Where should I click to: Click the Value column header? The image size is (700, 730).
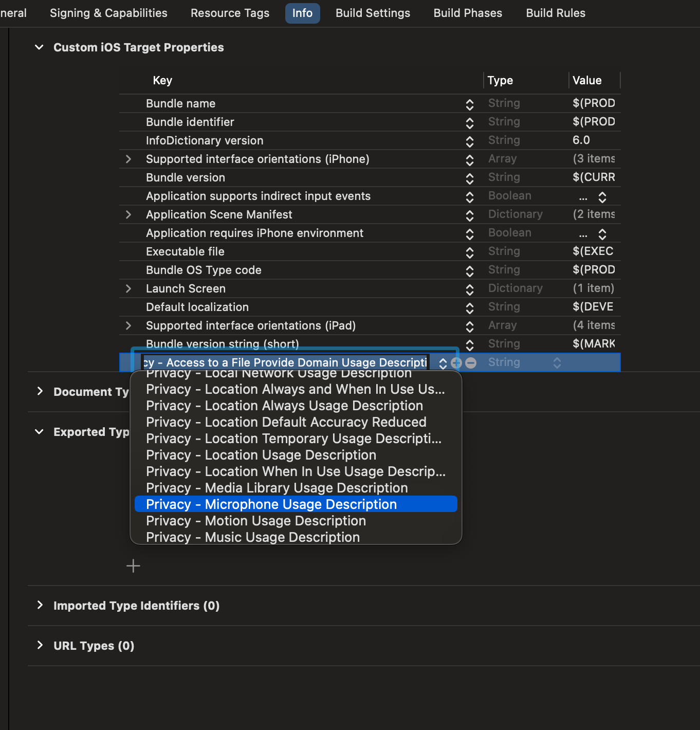tap(587, 80)
